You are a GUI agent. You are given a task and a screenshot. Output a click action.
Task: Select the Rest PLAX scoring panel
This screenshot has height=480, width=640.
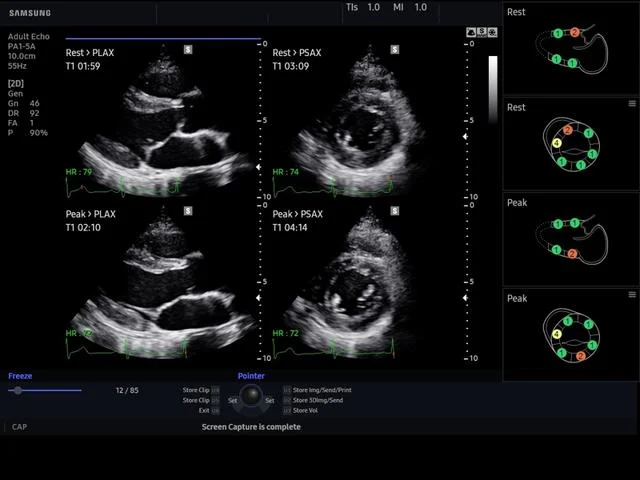coord(571,48)
